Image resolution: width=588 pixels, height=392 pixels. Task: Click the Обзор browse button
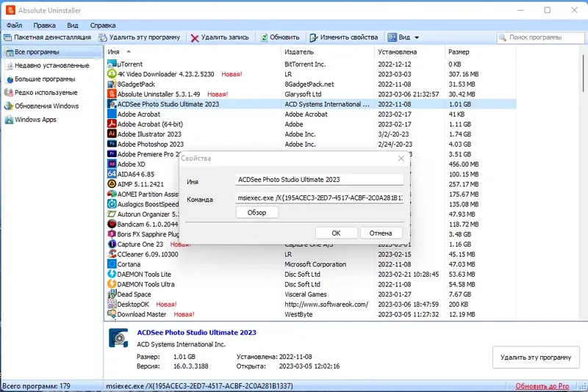click(257, 212)
